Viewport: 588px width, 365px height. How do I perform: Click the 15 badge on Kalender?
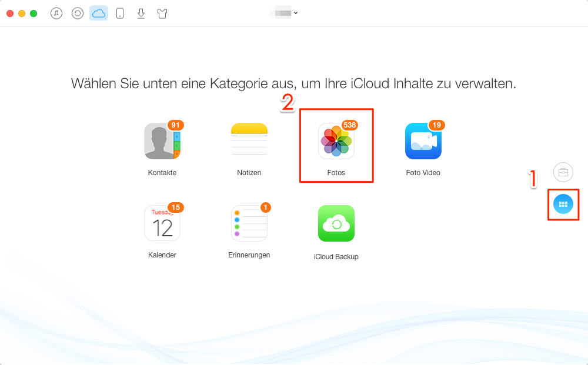click(175, 207)
